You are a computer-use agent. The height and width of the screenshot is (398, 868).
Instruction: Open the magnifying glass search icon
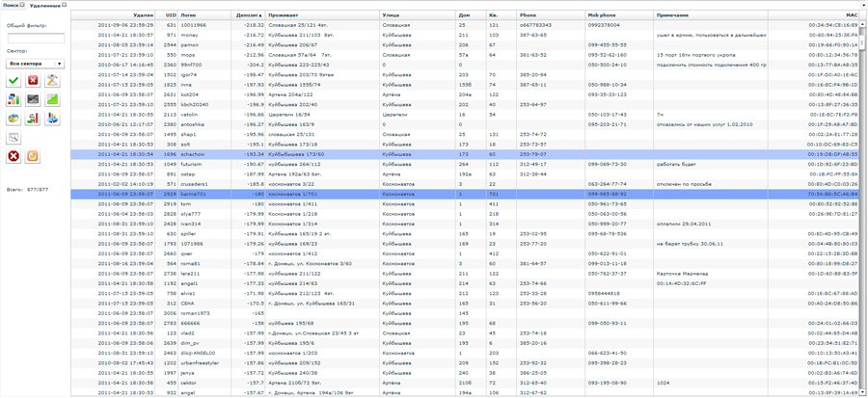pyautogui.click(x=14, y=138)
